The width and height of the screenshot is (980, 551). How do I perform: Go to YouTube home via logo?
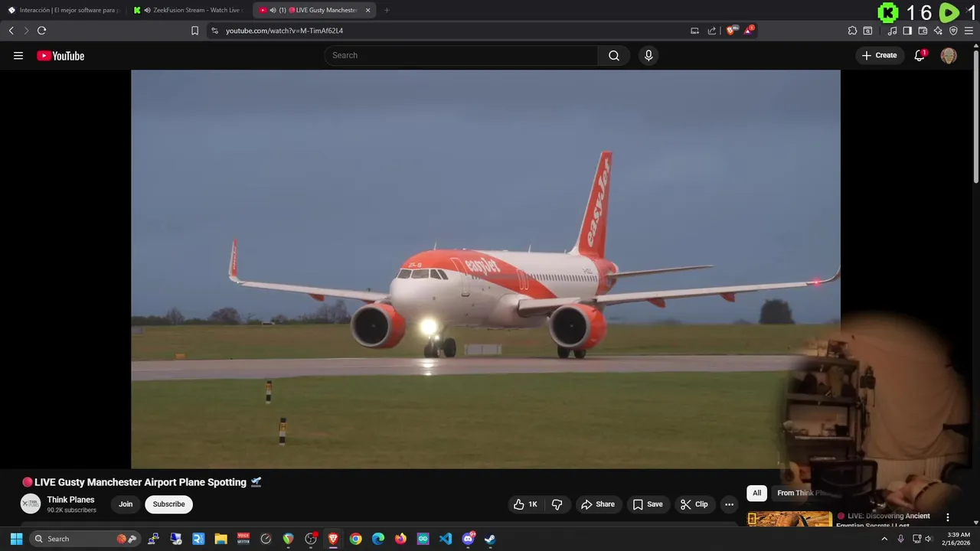pos(60,55)
